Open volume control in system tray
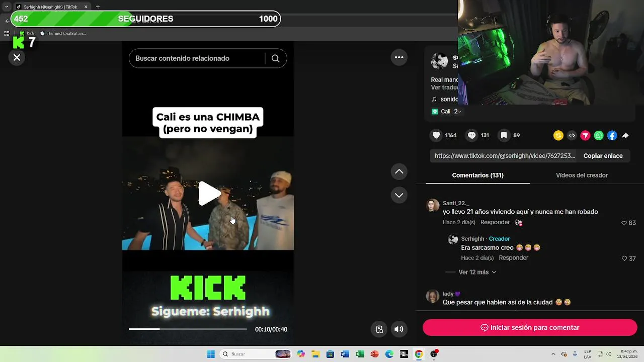Screen dimensions: 644x362 (608, 354)
